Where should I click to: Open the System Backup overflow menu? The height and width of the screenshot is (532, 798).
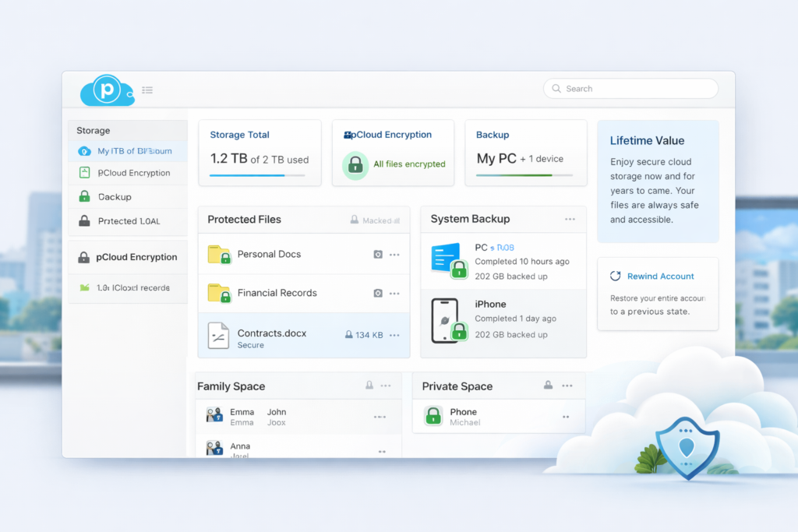[x=570, y=219]
